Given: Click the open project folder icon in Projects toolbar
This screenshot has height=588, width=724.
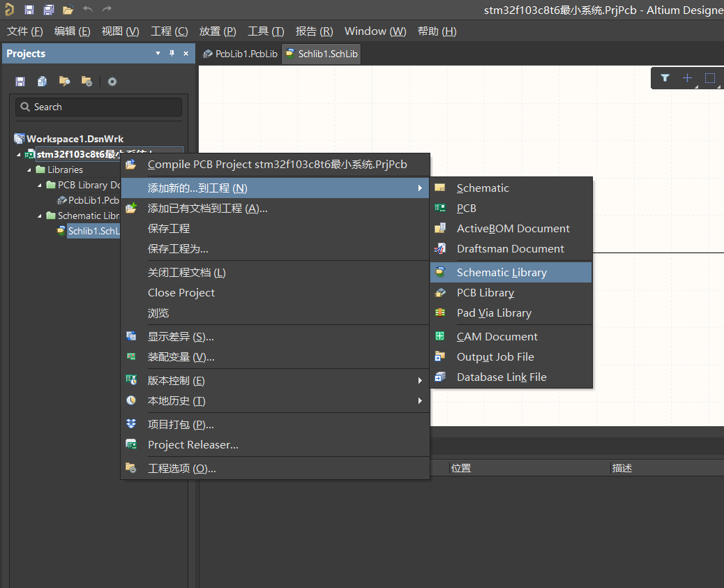Looking at the screenshot, I should point(65,82).
